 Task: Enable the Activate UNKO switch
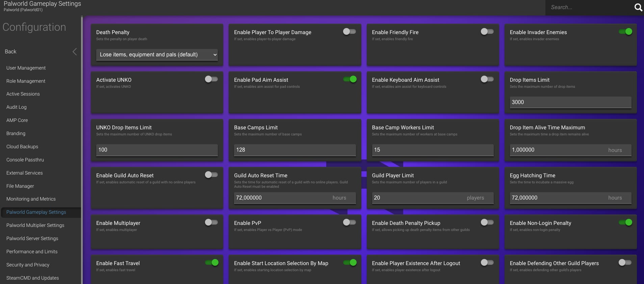(211, 79)
